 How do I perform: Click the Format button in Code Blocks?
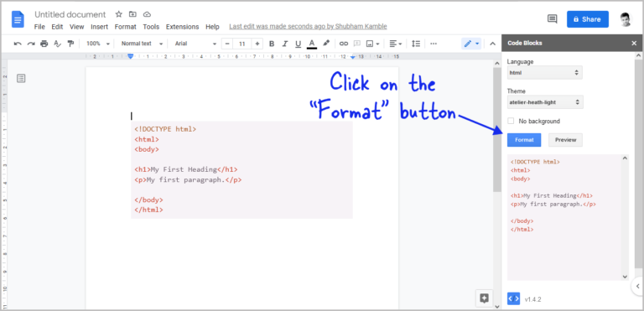[524, 140]
